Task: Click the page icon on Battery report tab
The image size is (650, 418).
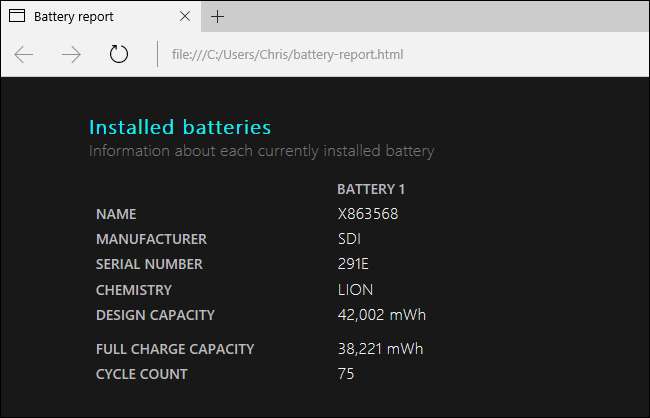Action: click(17, 16)
